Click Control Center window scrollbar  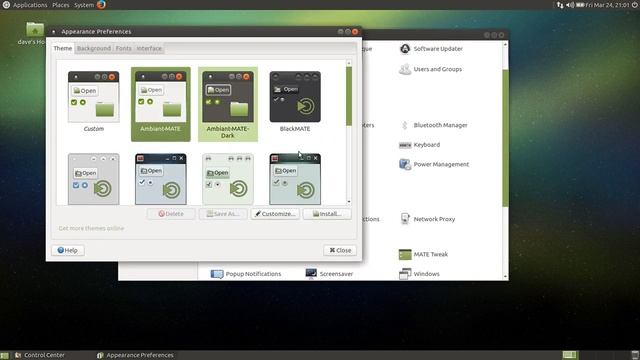tap(505, 138)
